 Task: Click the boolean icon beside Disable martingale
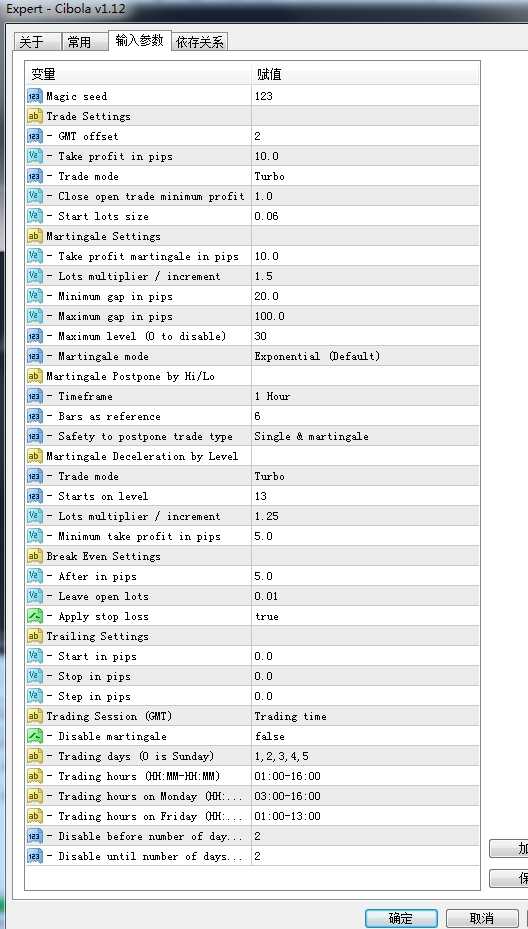point(35,736)
